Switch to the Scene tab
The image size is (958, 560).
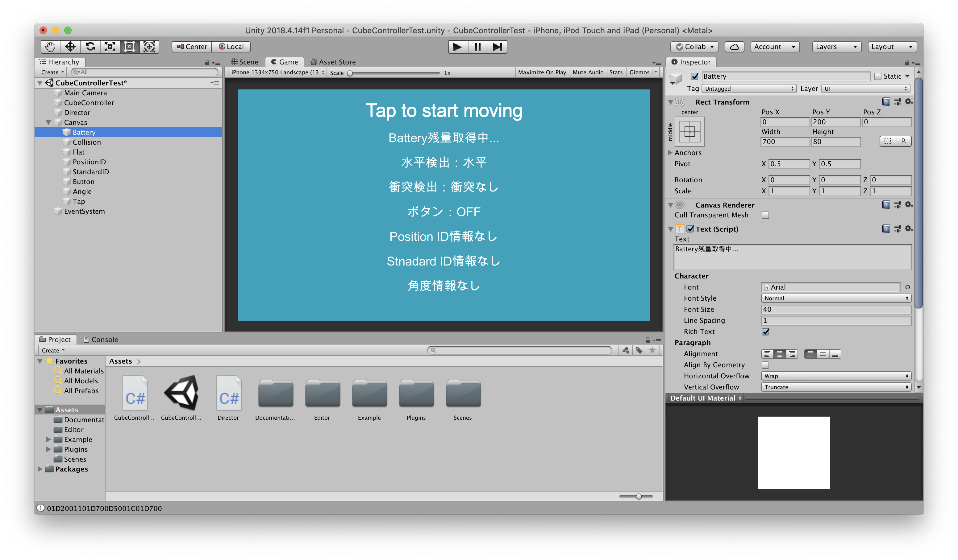[244, 62]
